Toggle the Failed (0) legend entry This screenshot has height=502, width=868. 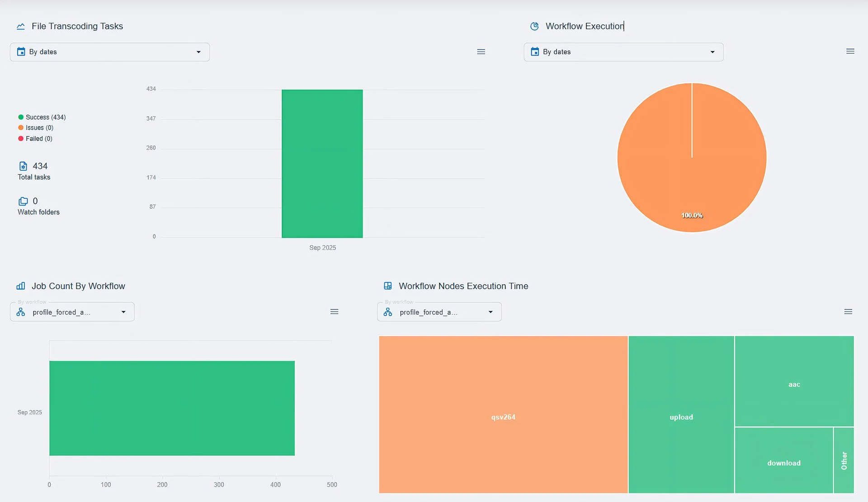point(35,139)
